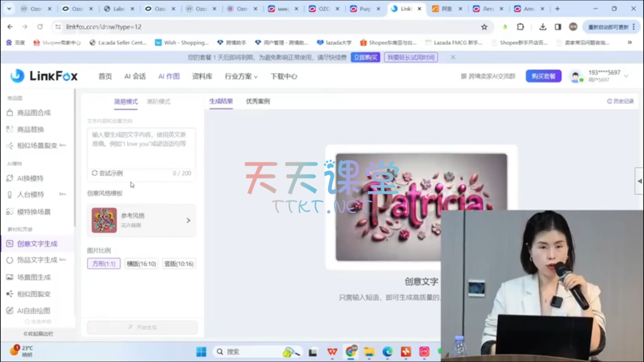
Task: Expand the 行业方案 dropdown menu
Action: click(x=241, y=77)
